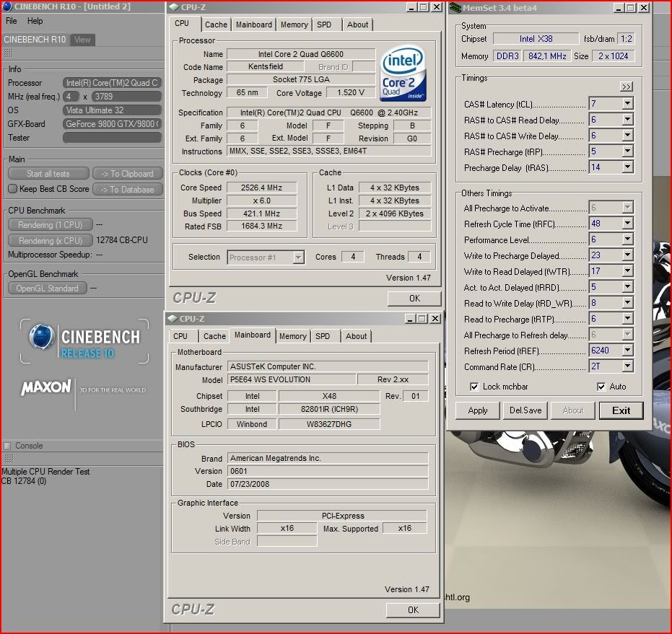Screen dimensions: 672x634
Task: Open About tab in upper CPU-Z window
Action: pos(357,25)
